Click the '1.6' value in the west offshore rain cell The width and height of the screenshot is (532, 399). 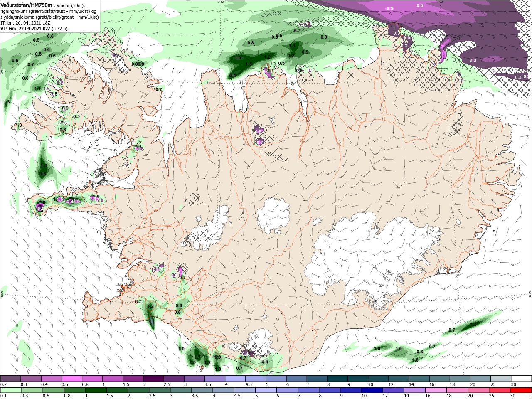tap(43, 174)
